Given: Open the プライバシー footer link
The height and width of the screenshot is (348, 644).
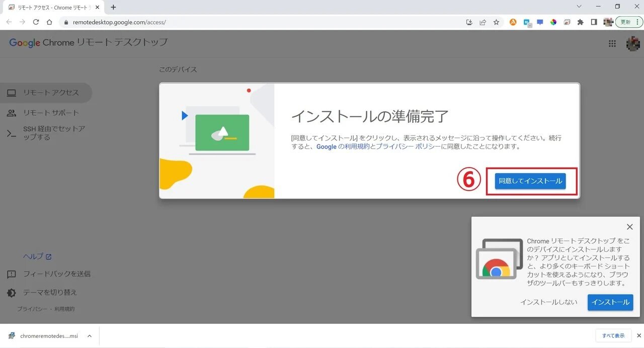Looking at the screenshot, I should click(x=32, y=309).
